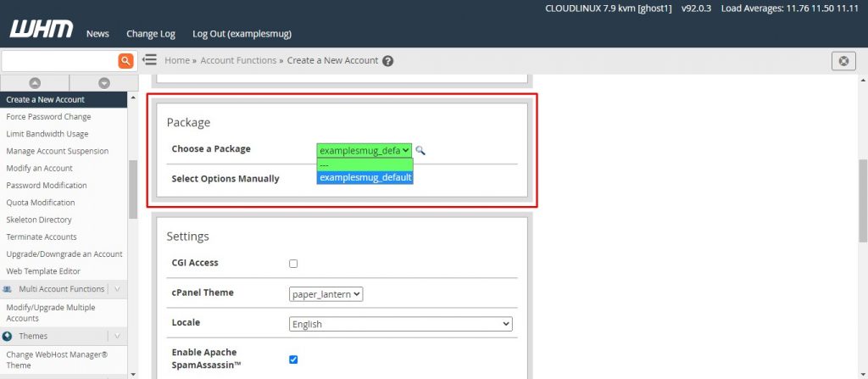Click the magnifier icon beside package dropdown
This screenshot has height=379, width=868.
tap(420, 150)
